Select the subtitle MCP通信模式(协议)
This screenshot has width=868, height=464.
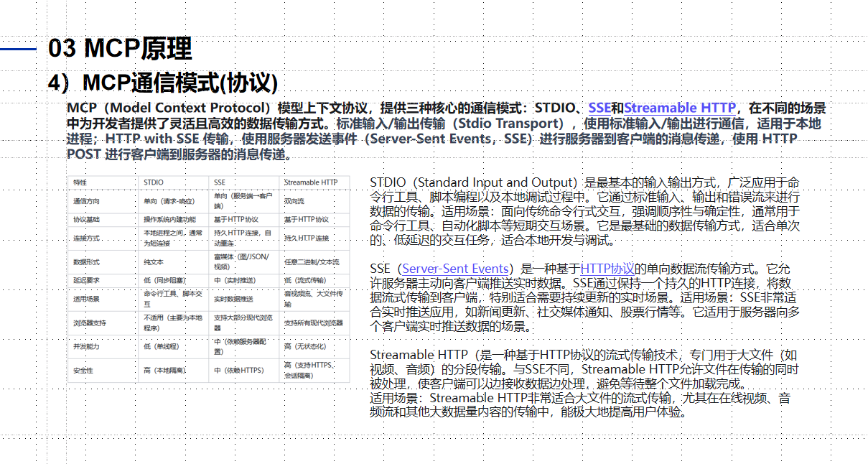pyautogui.click(x=180, y=83)
